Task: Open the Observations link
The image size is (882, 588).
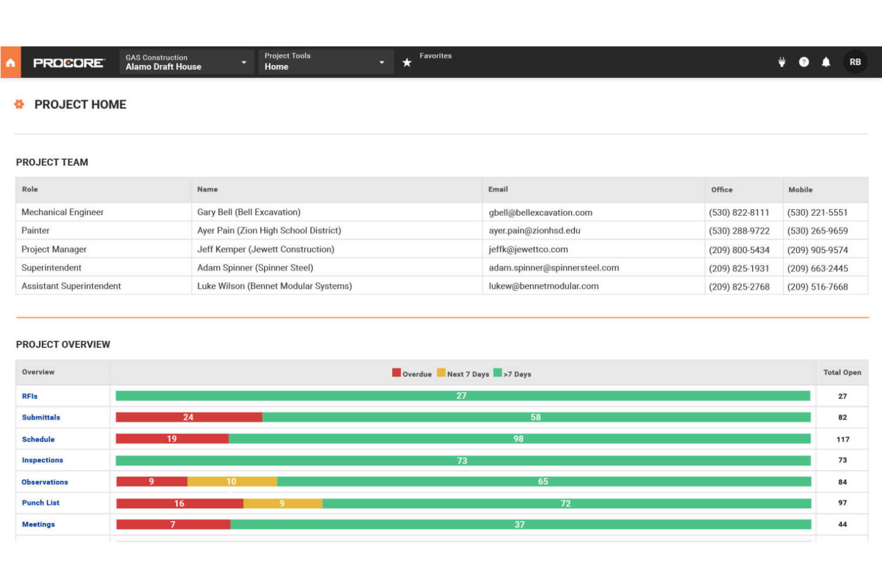Action: 45,483
